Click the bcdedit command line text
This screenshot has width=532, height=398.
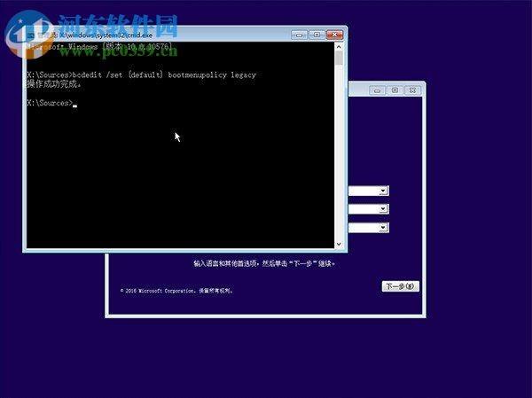click(x=142, y=75)
